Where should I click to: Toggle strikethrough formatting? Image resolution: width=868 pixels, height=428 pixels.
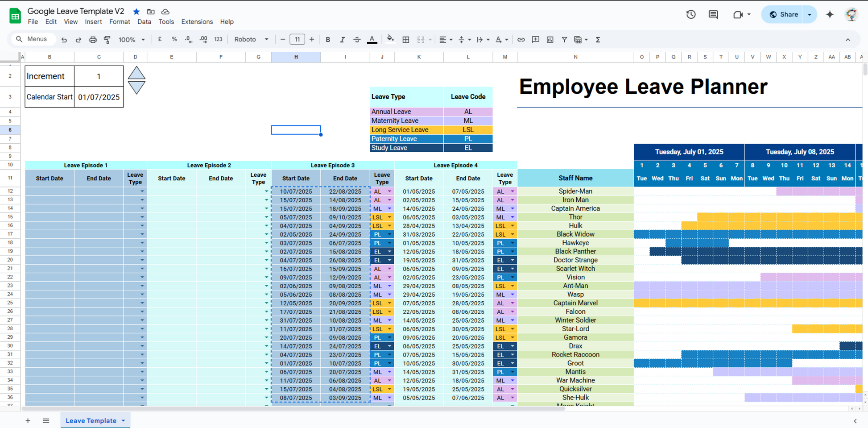pos(357,40)
